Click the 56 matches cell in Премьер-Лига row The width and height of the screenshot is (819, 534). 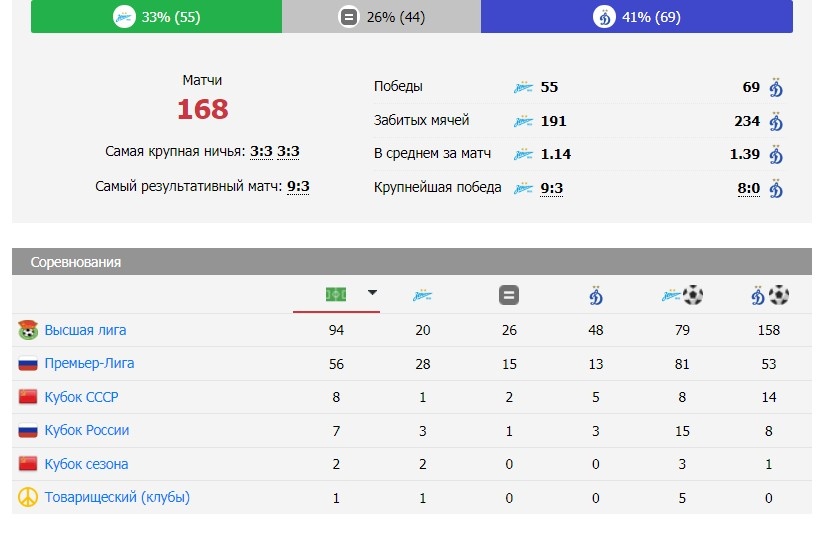336,364
